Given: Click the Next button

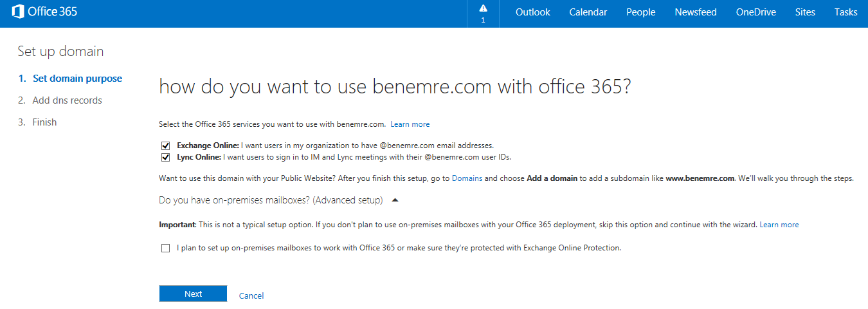Looking at the screenshot, I should (x=193, y=294).
